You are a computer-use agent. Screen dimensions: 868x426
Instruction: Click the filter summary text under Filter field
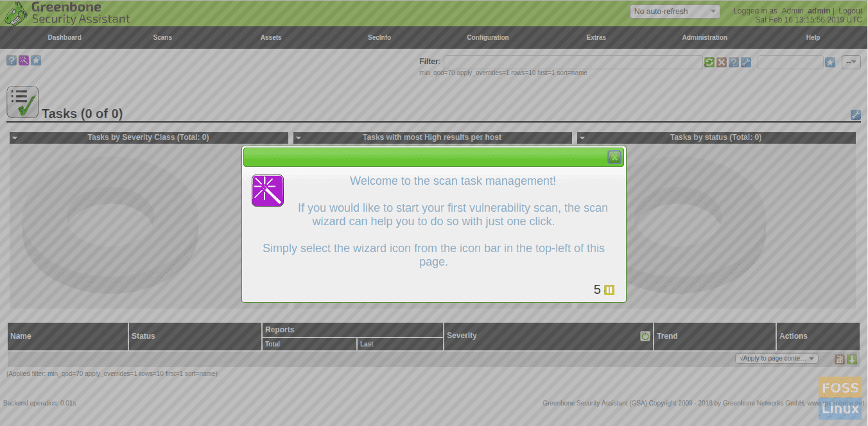tap(503, 73)
